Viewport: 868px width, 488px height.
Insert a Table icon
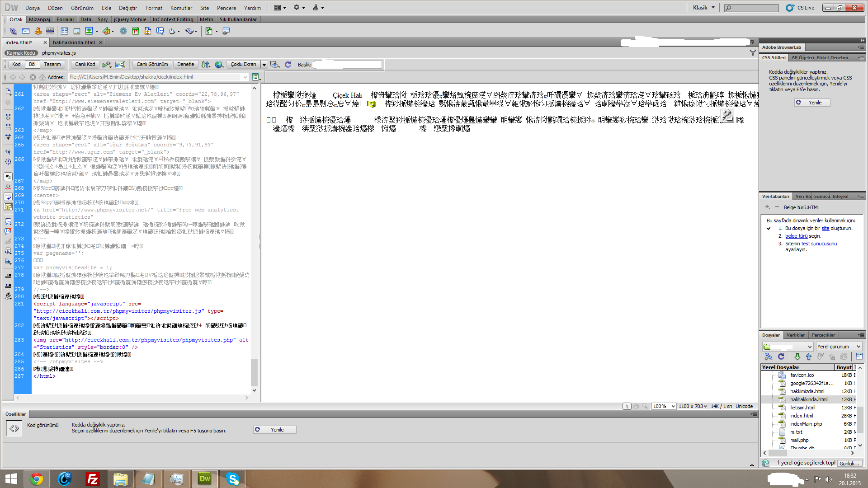point(64,31)
